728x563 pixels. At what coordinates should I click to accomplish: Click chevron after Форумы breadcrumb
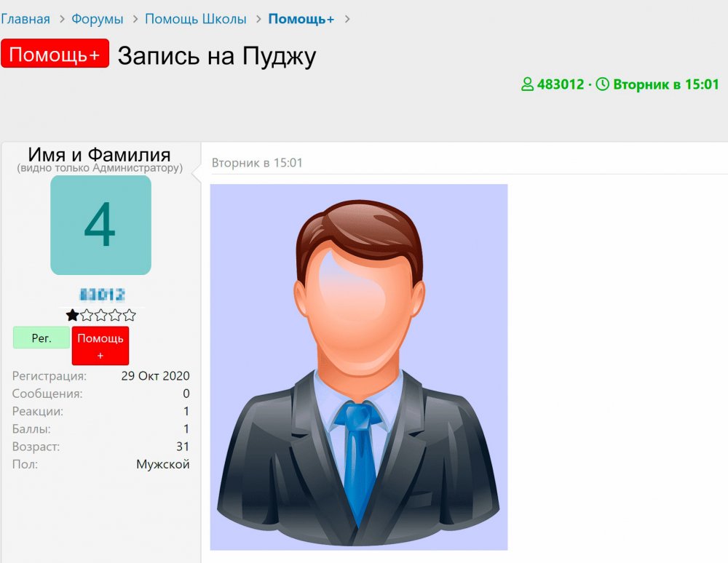pos(135,20)
